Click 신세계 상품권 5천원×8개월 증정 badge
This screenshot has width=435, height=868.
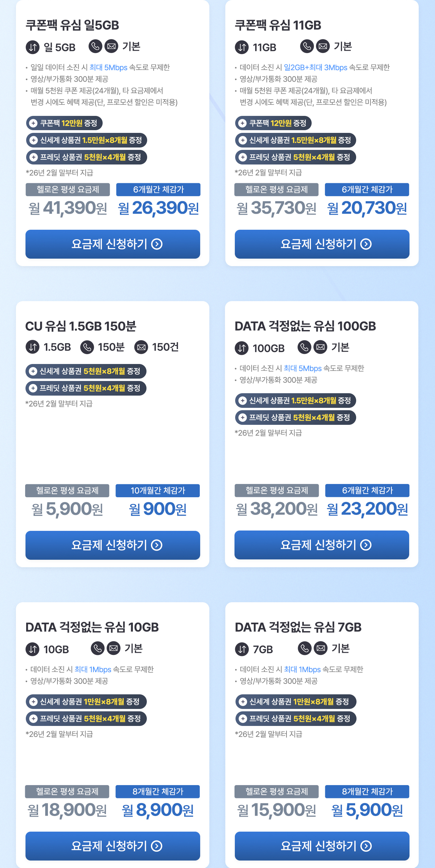[x=86, y=371]
